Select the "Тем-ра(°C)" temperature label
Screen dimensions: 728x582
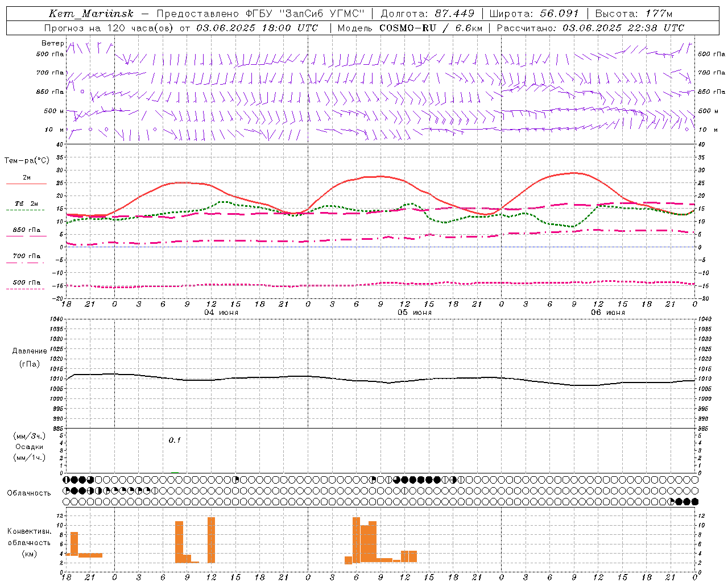pyautogui.click(x=27, y=161)
